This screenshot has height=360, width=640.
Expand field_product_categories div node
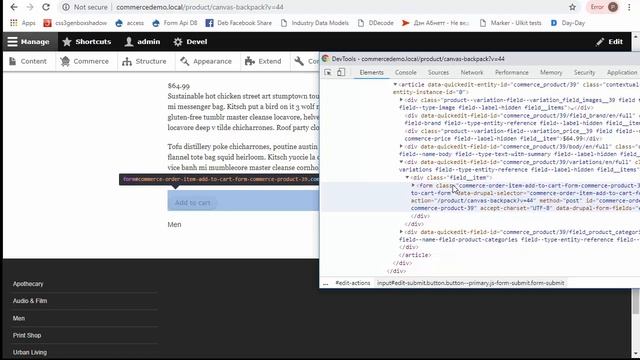pyautogui.click(x=401, y=232)
